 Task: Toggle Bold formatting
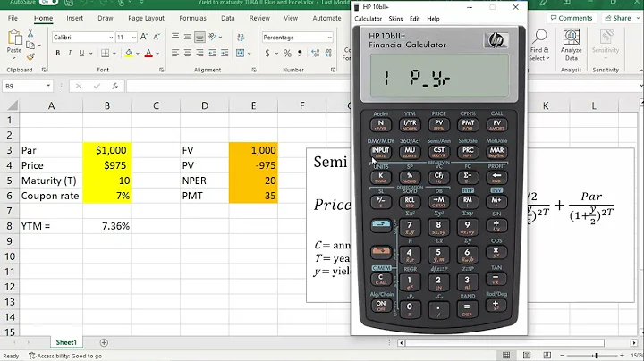[x=58, y=53]
